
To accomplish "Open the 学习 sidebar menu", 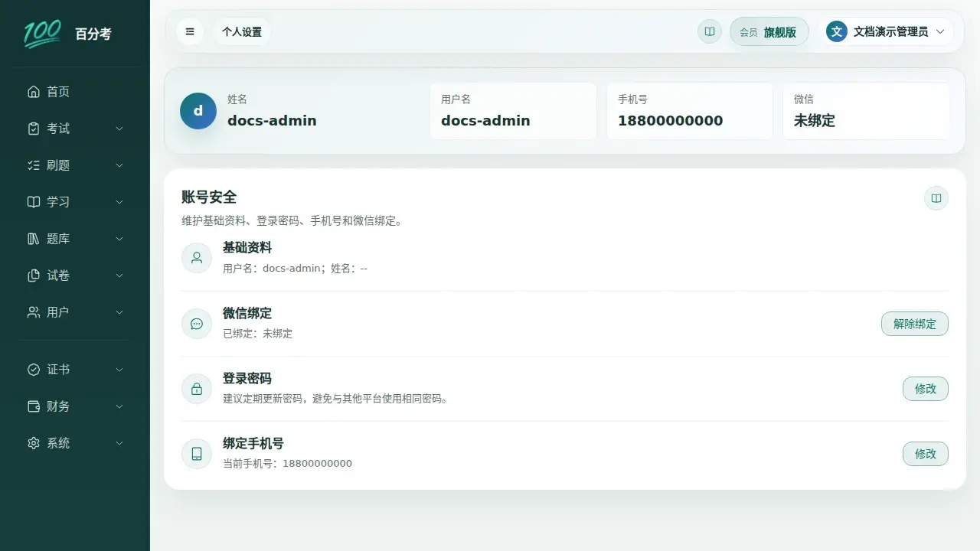I will pos(75,202).
